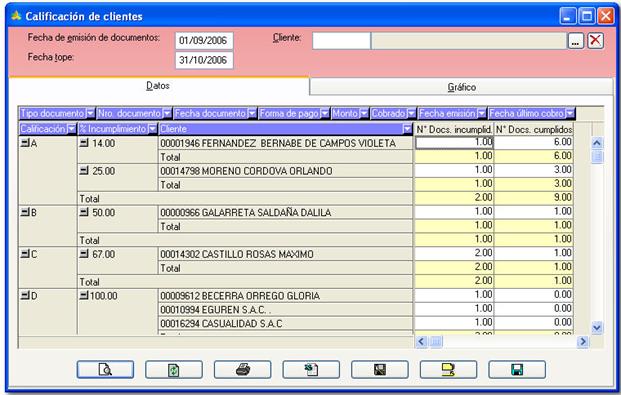Open the Nro. documento filter dropdown
621x395 pixels.
pyautogui.click(x=167, y=114)
